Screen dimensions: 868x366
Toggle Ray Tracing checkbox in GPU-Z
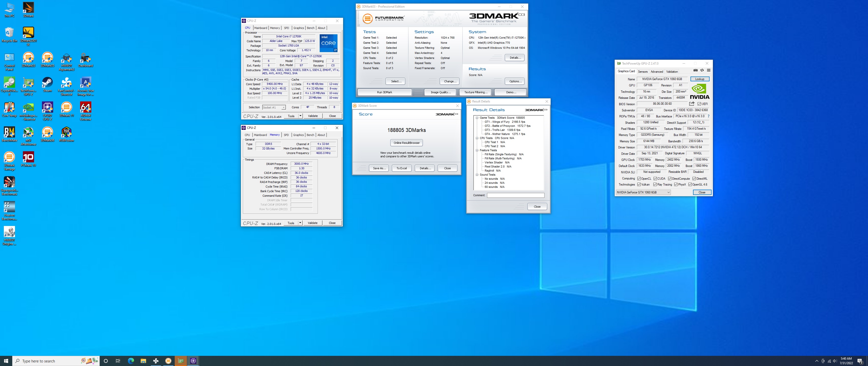pyautogui.click(x=655, y=185)
